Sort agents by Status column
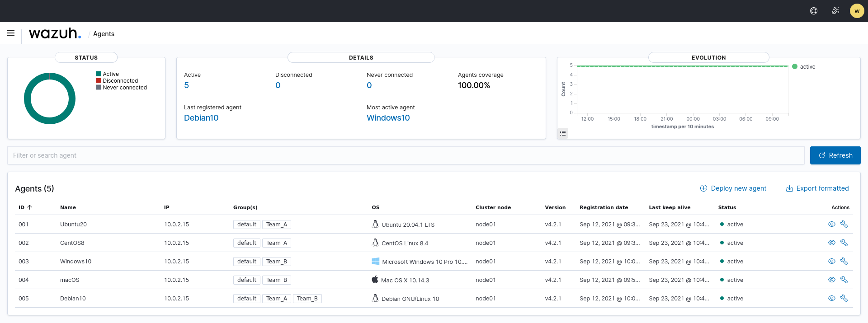868x323 pixels. (727, 207)
